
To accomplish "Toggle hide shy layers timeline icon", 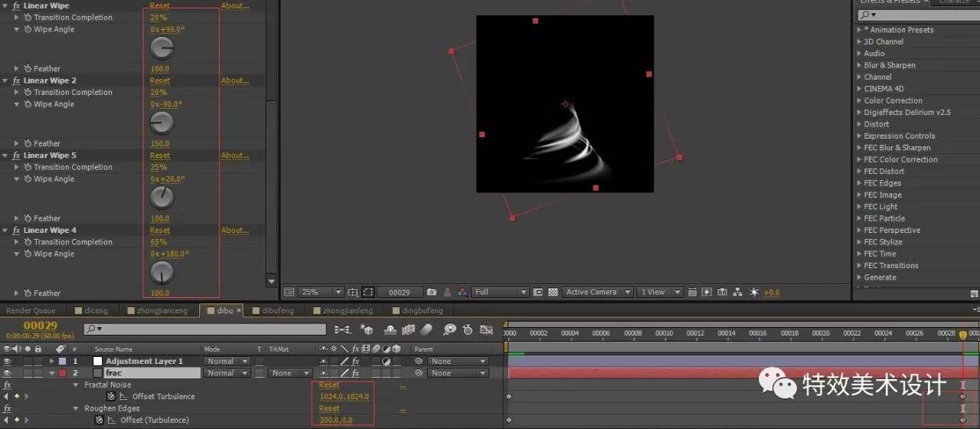I will tap(390, 329).
